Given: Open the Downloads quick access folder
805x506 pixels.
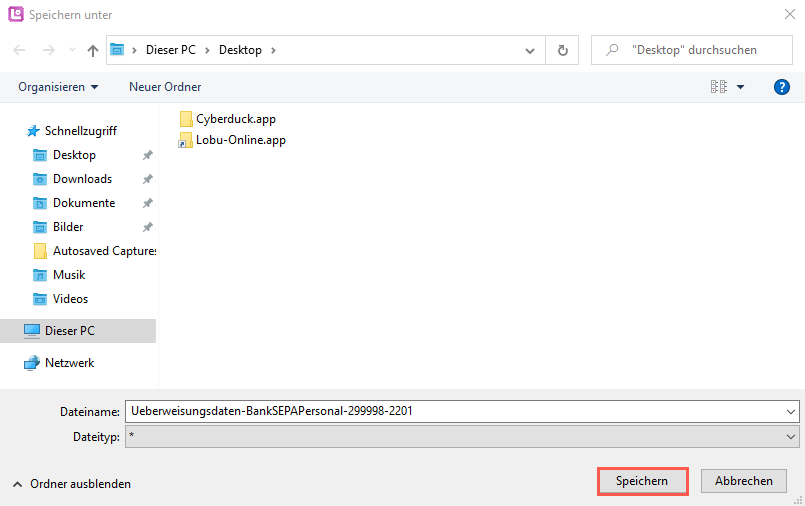Looking at the screenshot, I should pos(82,179).
